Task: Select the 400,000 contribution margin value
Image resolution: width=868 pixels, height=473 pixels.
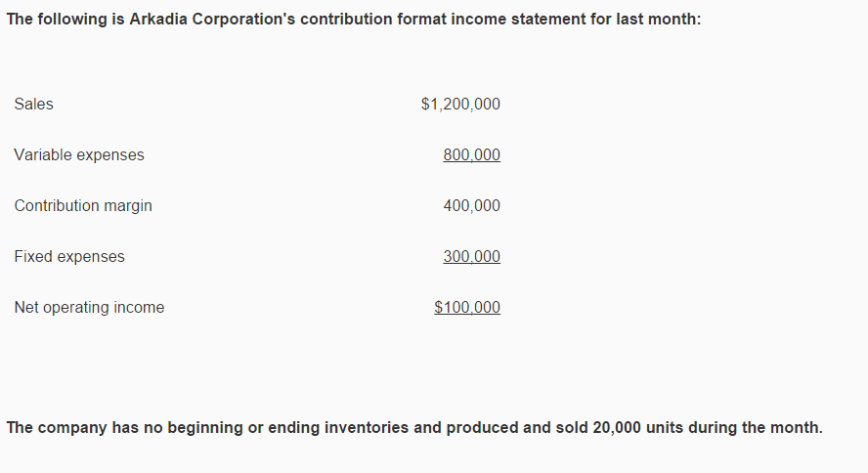Action: click(472, 206)
